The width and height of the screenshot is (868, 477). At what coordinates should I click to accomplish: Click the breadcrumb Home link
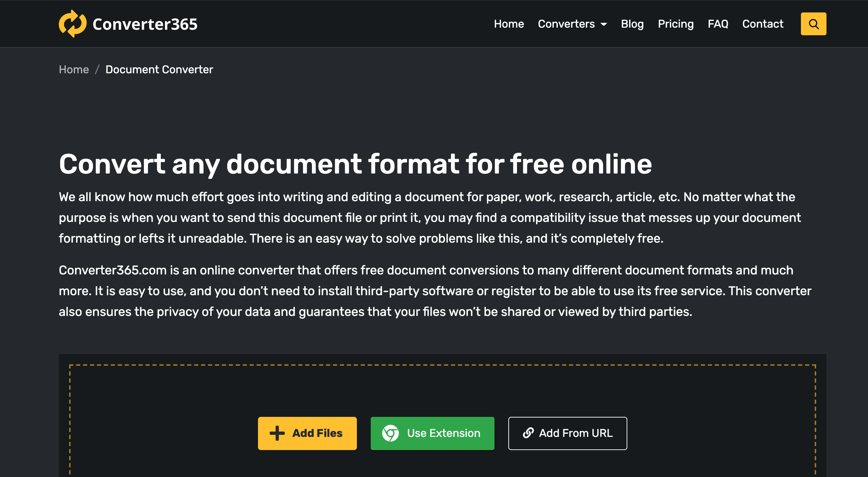pyautogui.click(x=73, y=69)
